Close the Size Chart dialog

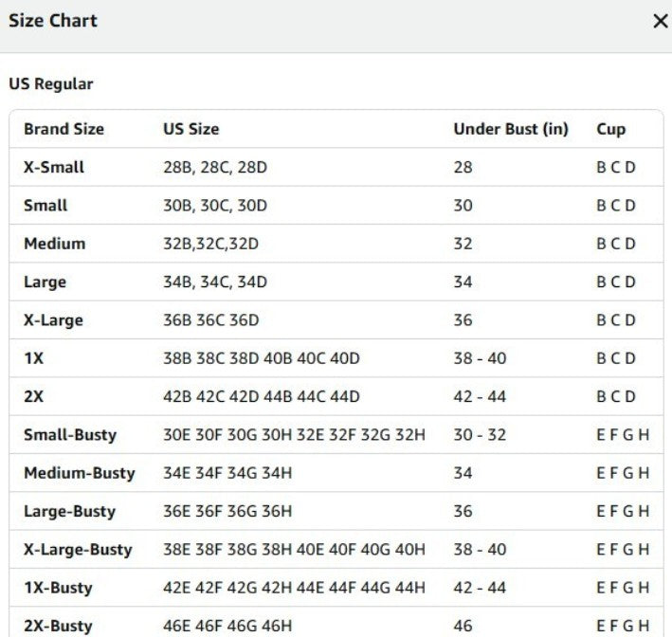click(x=661, y=21)
